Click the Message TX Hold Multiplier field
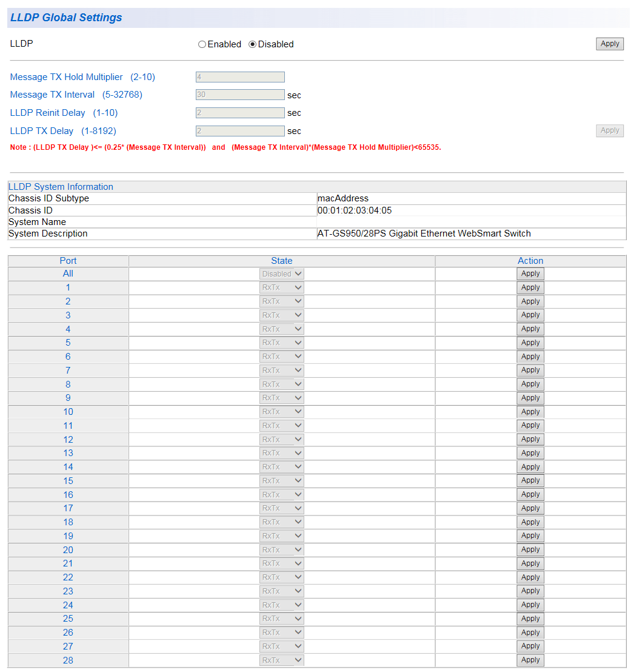Image resolution: width=634 pixels, height=672 pixels. [240, 77]
